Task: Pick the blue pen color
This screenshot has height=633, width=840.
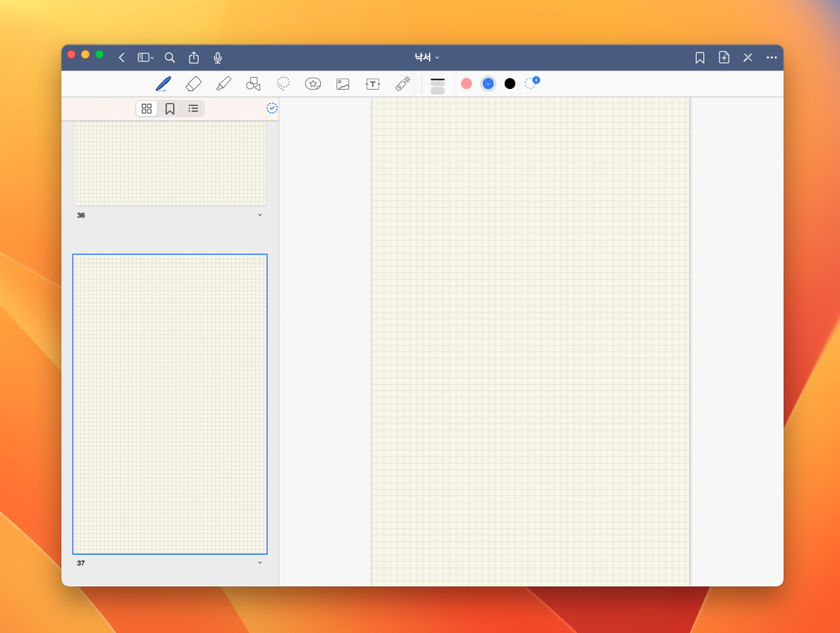Action: point(488,83)
